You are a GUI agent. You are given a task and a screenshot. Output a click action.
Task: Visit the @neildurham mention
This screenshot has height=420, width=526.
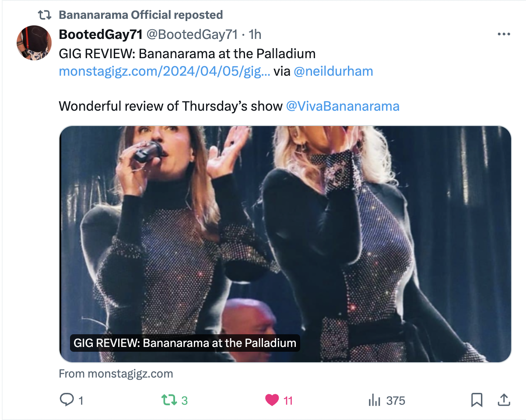coord(333,71)
